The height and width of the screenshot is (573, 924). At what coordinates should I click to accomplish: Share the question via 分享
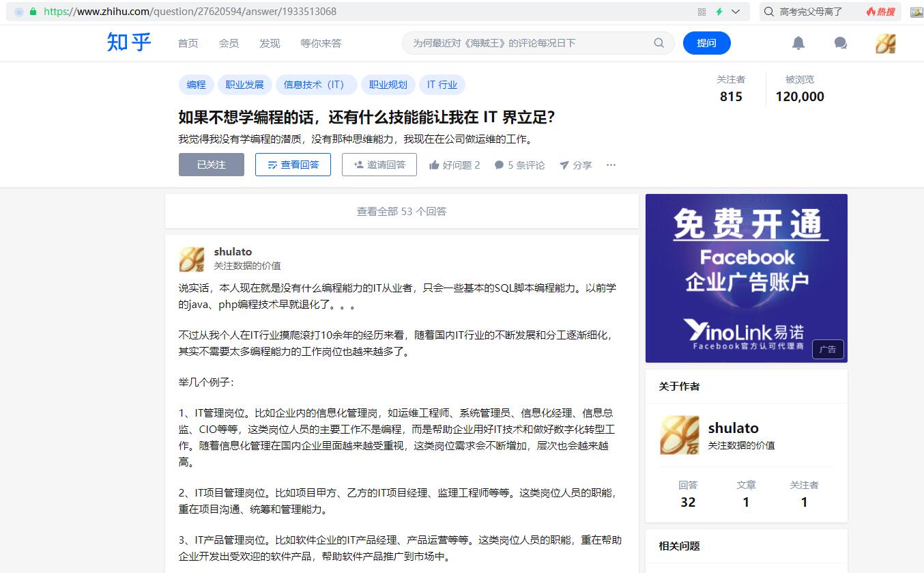(x=576, y=165)
